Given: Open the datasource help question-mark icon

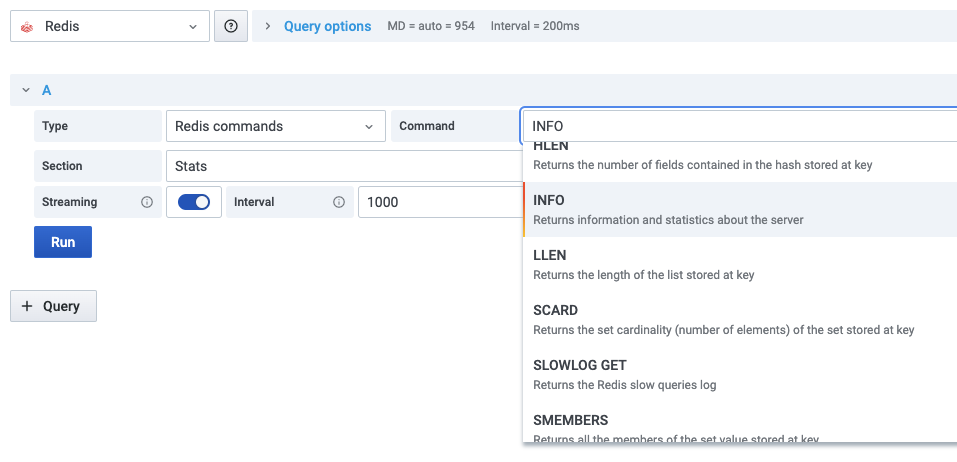Looking at the screenshot, I should [231, 27].
